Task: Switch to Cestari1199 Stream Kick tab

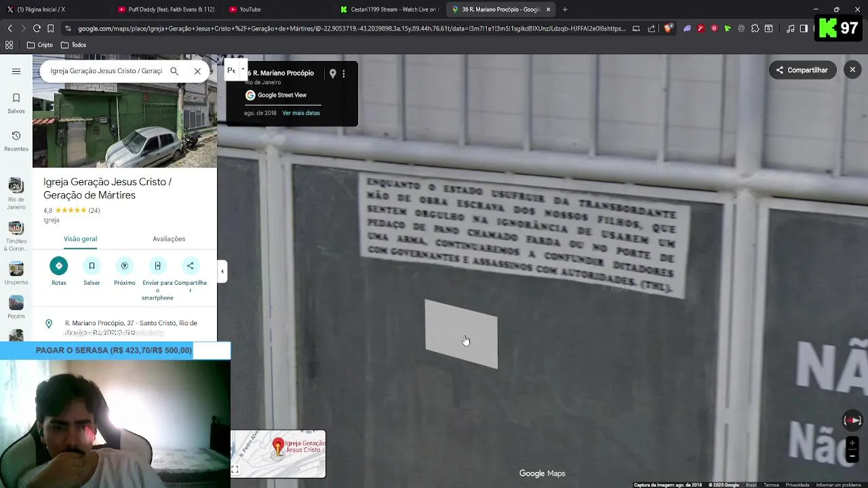Action: click(x=389, y=9)
